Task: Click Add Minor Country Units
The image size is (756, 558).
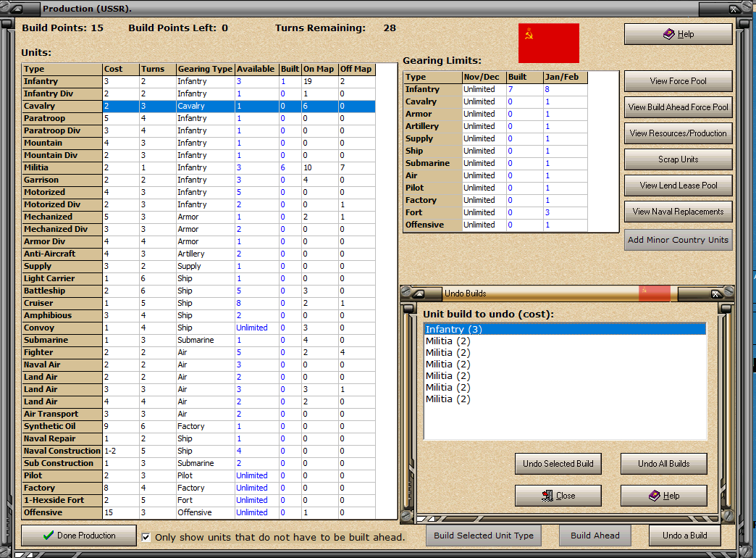Action: pos(678,240)
